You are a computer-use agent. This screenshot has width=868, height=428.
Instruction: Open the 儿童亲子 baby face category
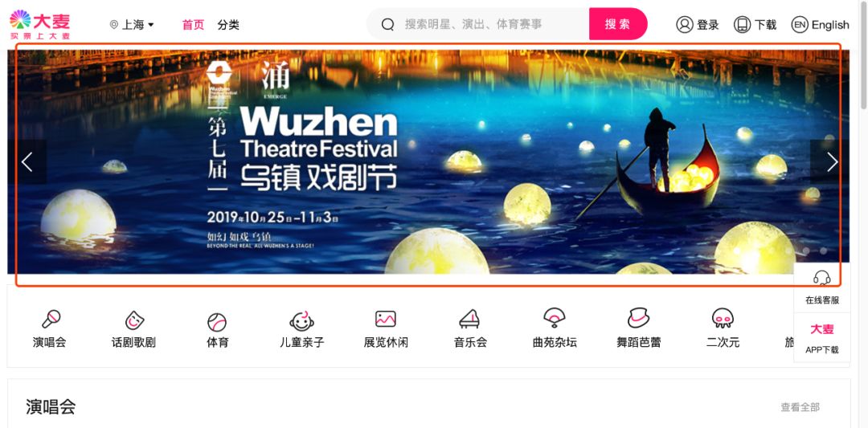point(301,320)
